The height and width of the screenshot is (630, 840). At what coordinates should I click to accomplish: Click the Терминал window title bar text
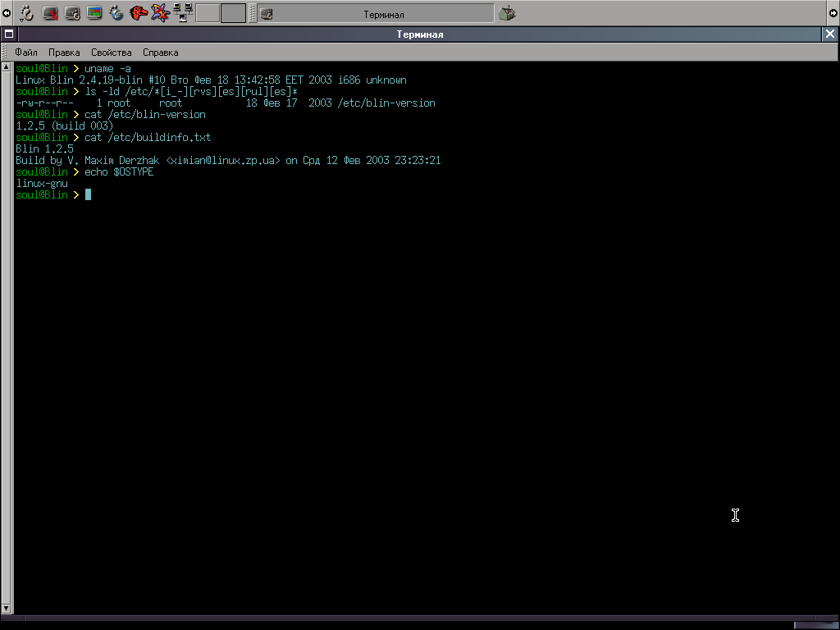click(420, 34)
